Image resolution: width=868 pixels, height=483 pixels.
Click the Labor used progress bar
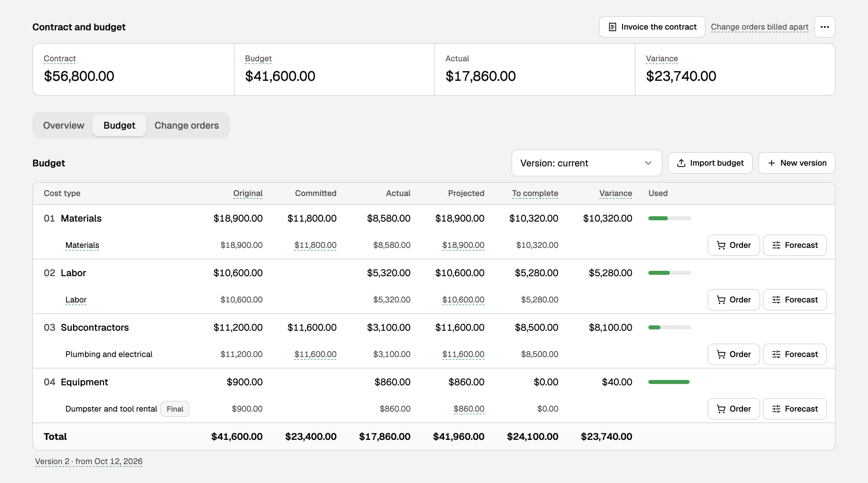[670, 273]
